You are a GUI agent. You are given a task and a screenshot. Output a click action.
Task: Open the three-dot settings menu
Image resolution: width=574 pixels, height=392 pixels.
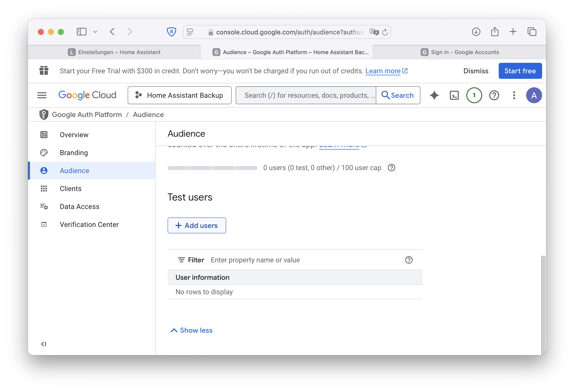(x=514, y=95)
